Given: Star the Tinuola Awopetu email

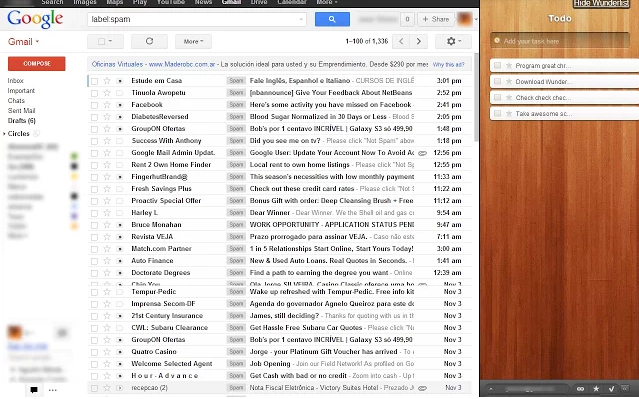Looking at the screenshot, I should point(107,93).
